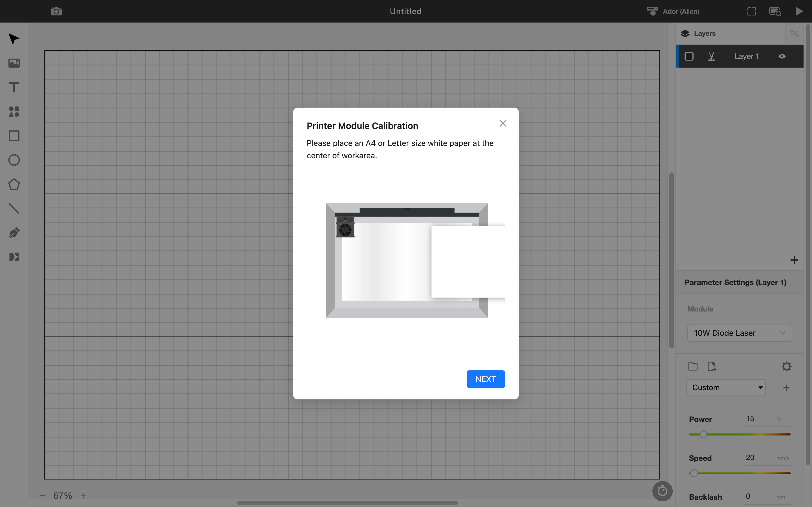
Task: Select the Pen tool
Action: pos(14,232)
